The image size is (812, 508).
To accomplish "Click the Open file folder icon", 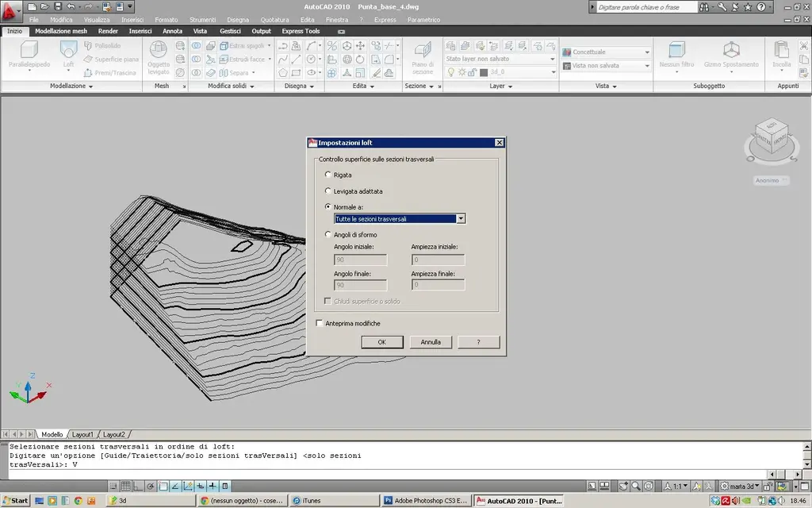I will (45, 6).
